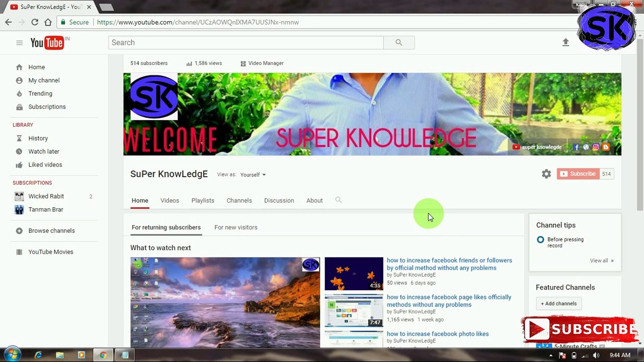Open the Home channel tab
The image size is (644, 362).
coord(140,201)
